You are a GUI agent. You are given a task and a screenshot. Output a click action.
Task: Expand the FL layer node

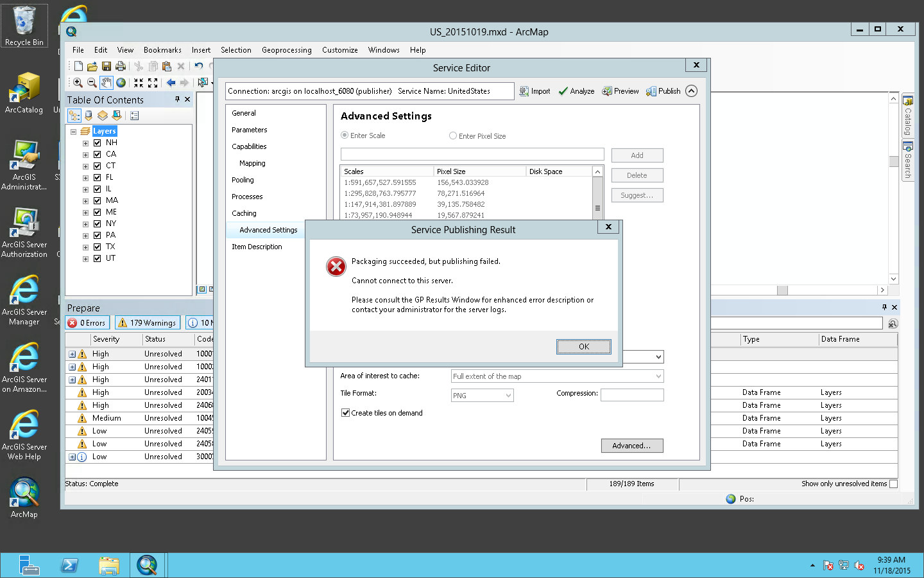click(85, 177)
